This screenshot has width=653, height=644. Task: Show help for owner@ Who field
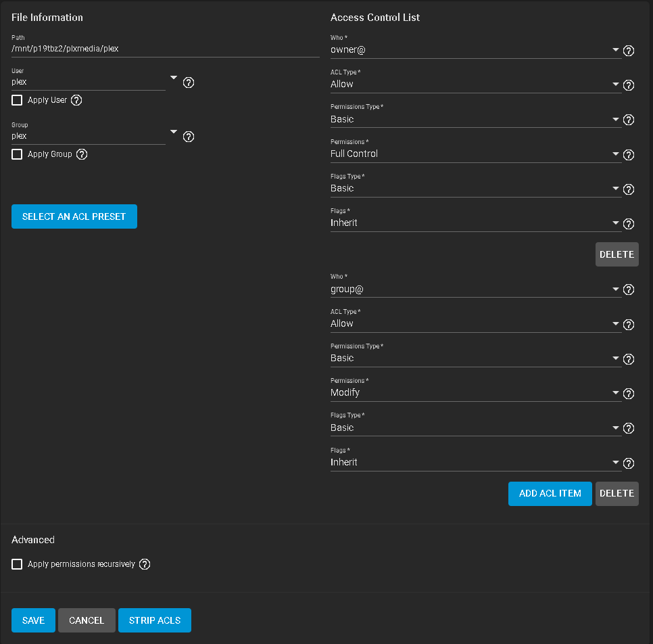pyautogui.click(x=629, y=51)
